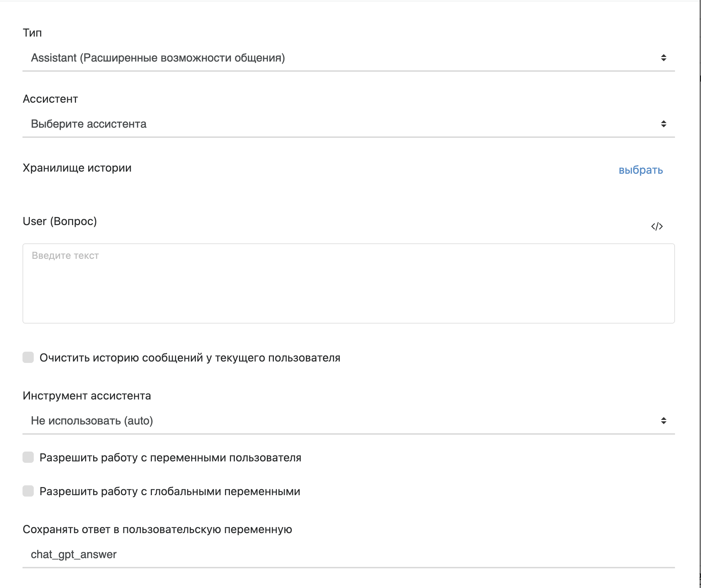Click the up-down arrows on the Ассистент selector

(x=663, y=124)
